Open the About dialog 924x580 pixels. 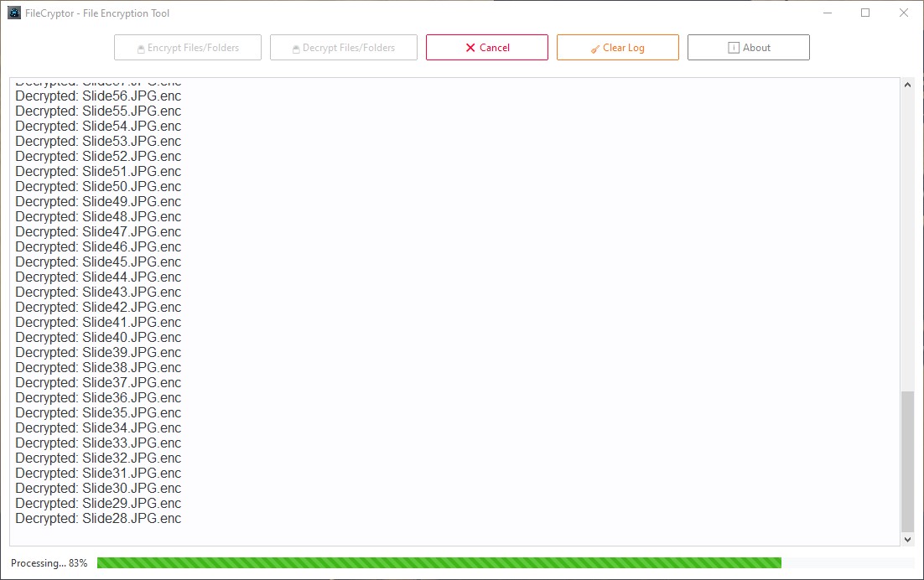pyautogui.click(x=749, y=48)
